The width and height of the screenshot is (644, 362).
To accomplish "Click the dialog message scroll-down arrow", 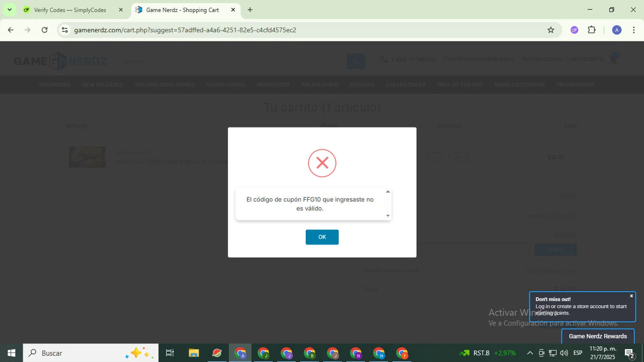I will pyautogui.click(x=388, y=216).
